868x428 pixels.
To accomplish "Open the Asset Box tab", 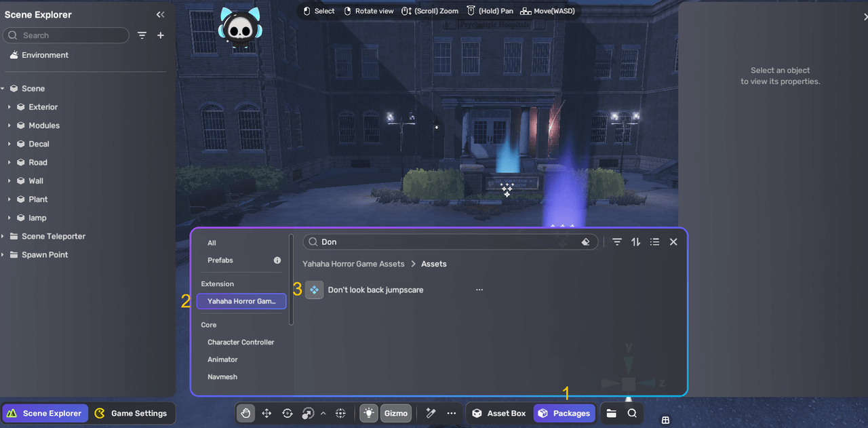I will [x=499, y=413].
